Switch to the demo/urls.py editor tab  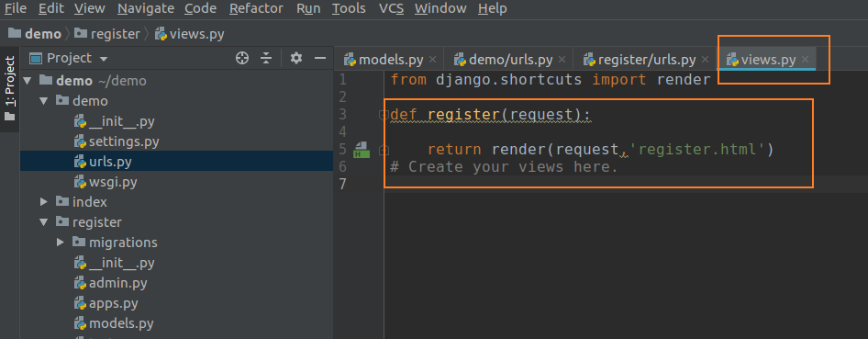pyautogui.click(x=508, y=60)
